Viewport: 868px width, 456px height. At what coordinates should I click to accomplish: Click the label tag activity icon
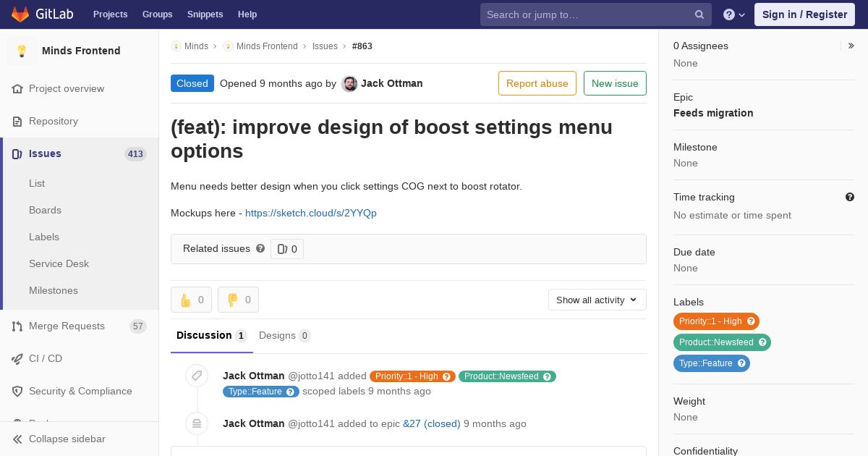click(197, 376)
